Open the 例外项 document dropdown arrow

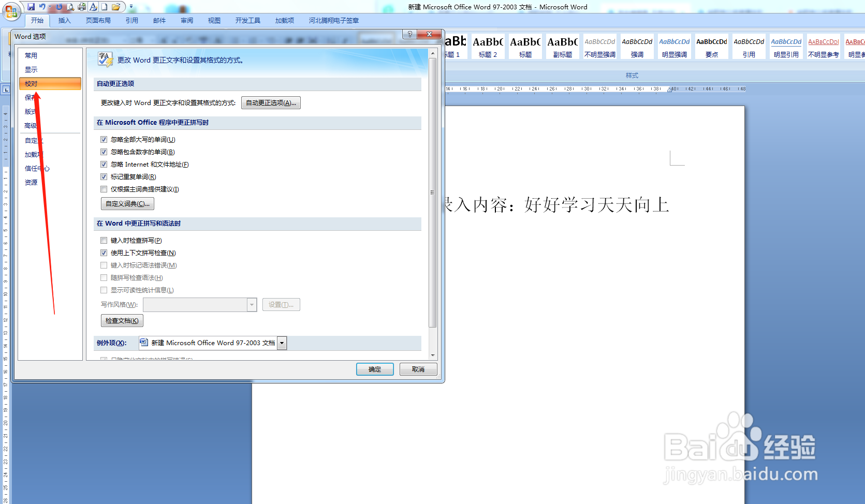(282, 343)
